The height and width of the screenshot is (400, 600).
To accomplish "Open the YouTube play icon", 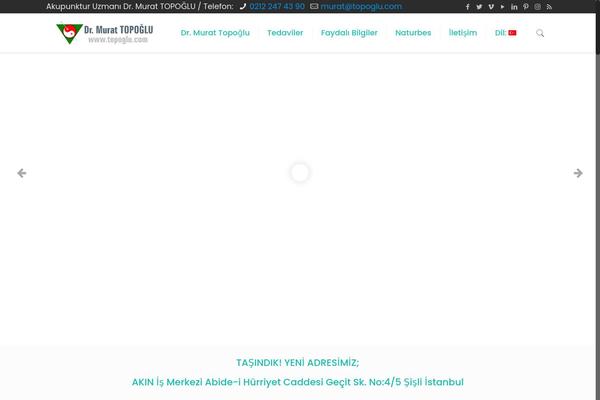I will (x=502, y=7).
